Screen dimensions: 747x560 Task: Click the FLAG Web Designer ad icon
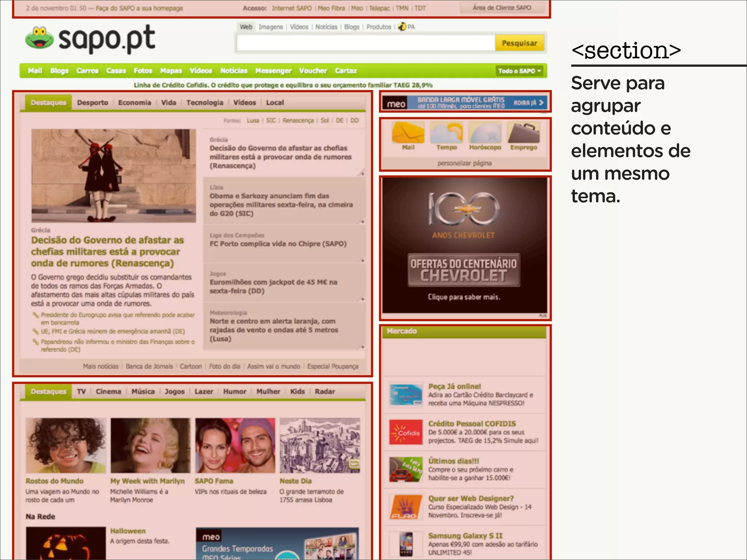[406, 507]
